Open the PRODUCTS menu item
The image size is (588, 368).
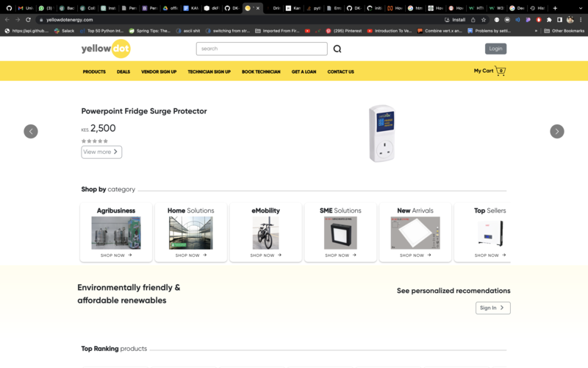click(x=94, y=72)
